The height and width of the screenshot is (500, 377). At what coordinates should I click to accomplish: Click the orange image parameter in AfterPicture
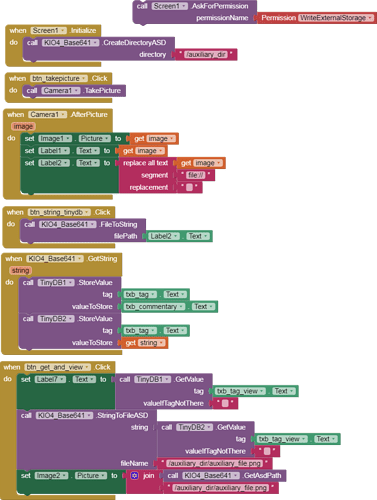(23, 126)
